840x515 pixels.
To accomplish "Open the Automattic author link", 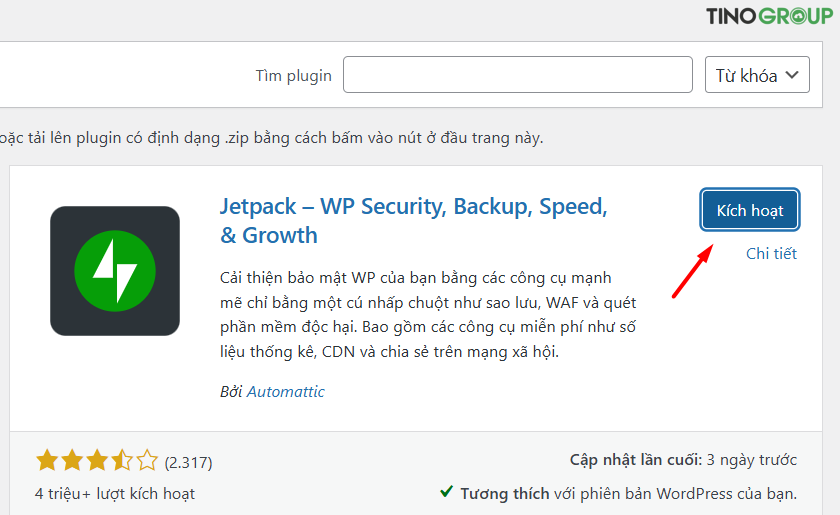I will [286, 392].
